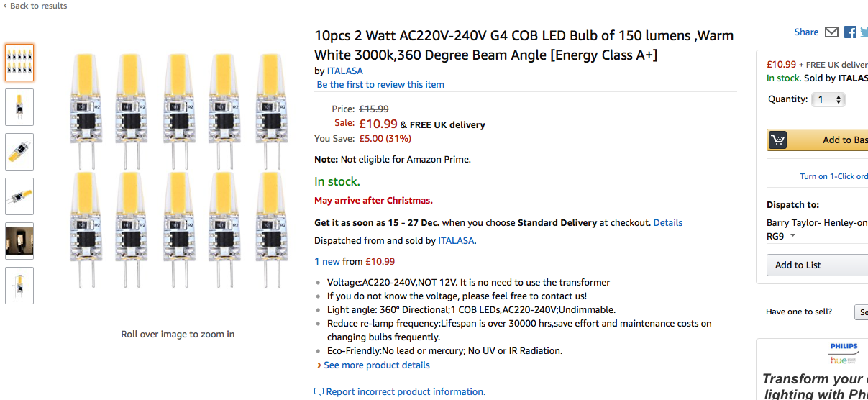Screen dimensions: 868x400
Task: Share the product on Facebook
Action: coord(850,32)
